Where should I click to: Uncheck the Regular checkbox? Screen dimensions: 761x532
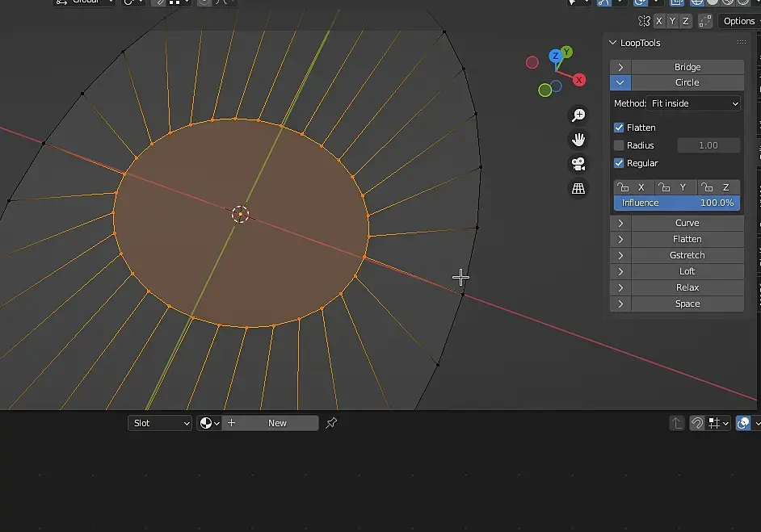619,163
